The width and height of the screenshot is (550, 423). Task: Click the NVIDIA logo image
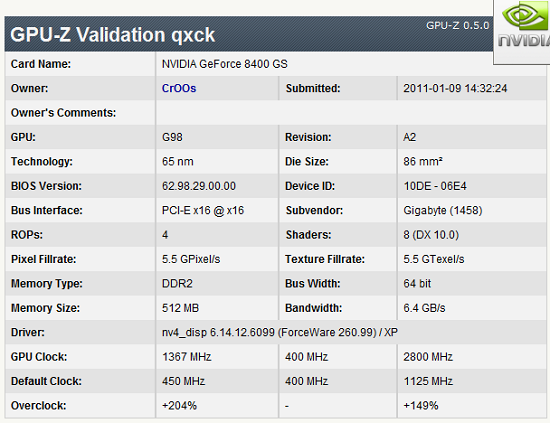click(x=523, y=32)
